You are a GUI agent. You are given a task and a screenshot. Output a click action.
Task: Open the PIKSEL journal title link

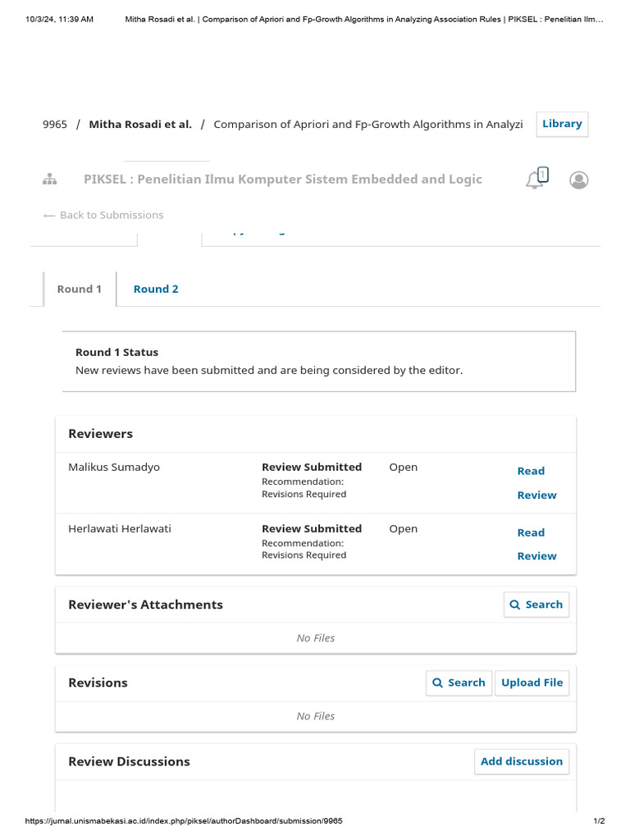pos(283,180)
